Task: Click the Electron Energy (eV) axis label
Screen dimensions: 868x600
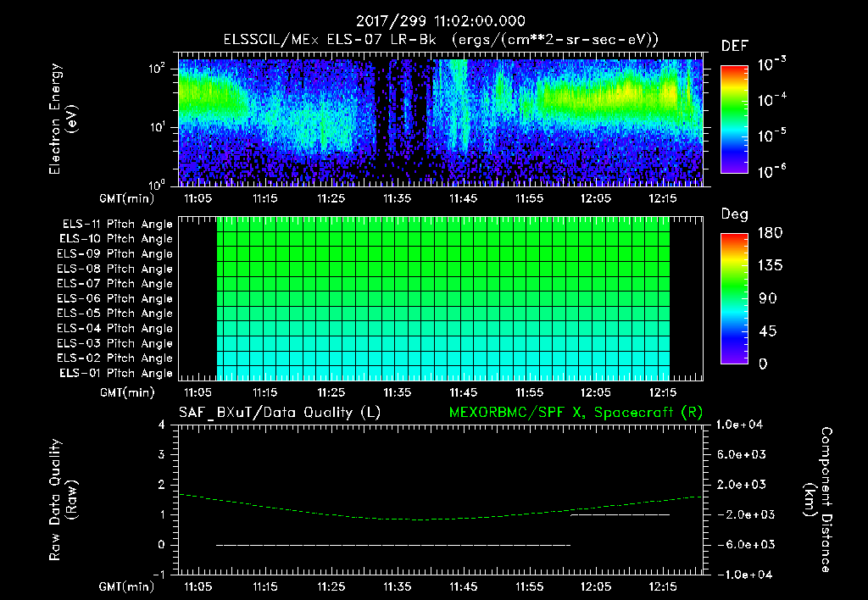Action: pyautogui.click(x=63, y=119)
